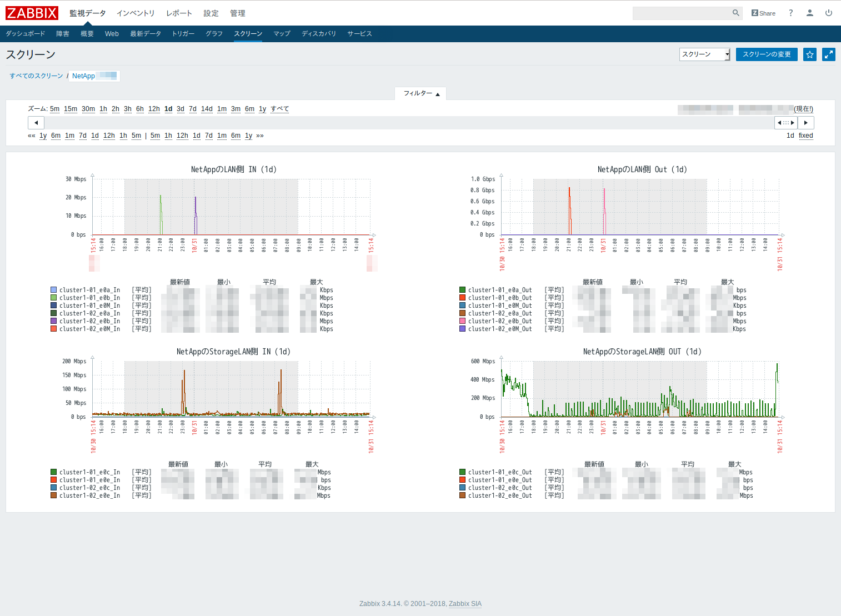Open すべてのスクリーン breadcrumb link
This screenshot has width=841, height=616.
tap(36, 76)
